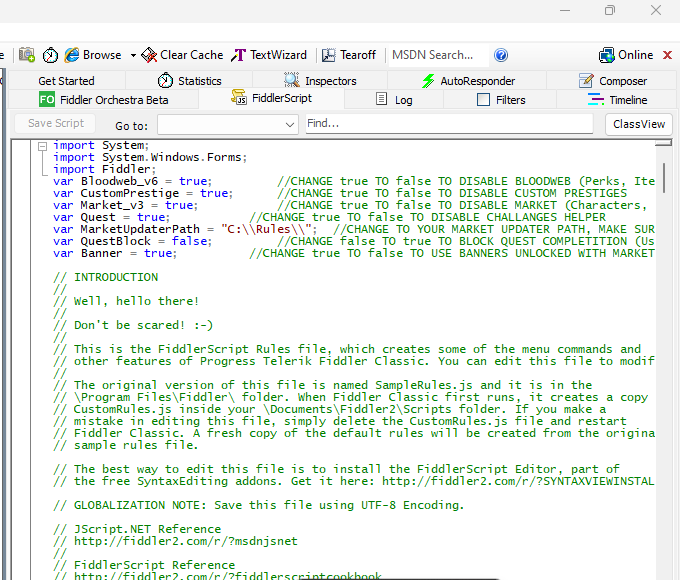Focus the MSDN Search field
Screen dimensions: 680x580
pyautogui.click(x=438, y=55)
